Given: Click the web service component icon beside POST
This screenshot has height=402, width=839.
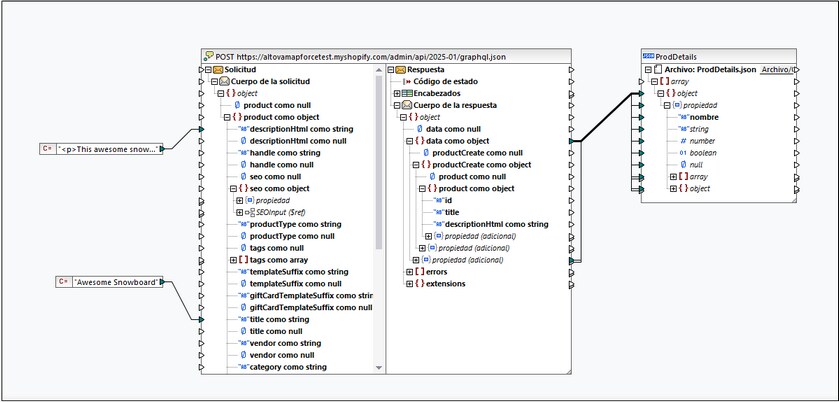Looking at the screenshot, I should click(x=209, y=56).
